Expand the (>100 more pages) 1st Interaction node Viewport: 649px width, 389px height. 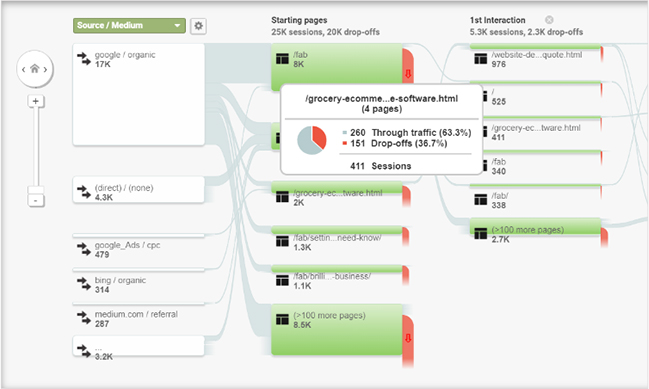pyautogui.click(x=535, y=232)
